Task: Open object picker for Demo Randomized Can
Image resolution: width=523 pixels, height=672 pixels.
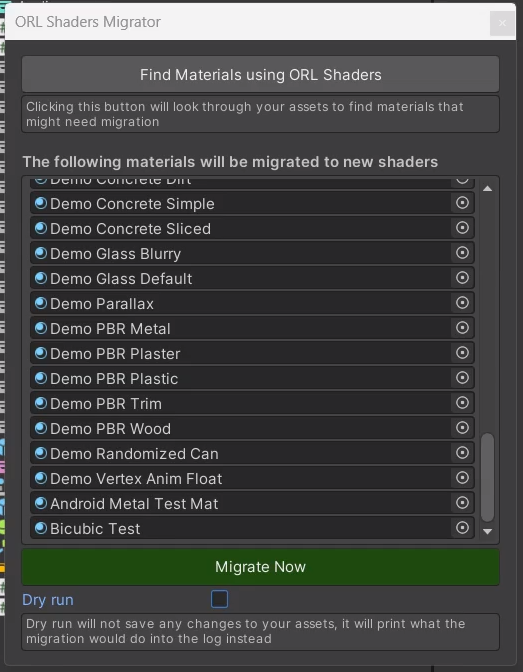Action: click(462, 453)
